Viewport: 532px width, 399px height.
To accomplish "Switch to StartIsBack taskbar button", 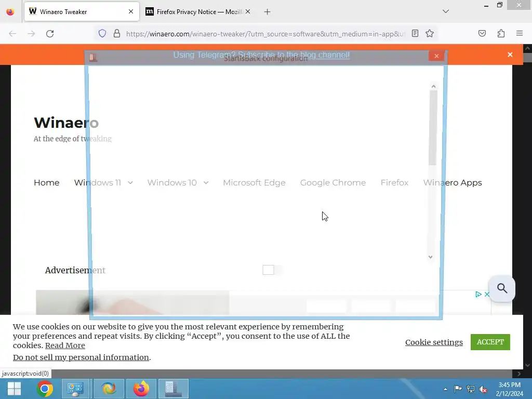I will pyautogui.click(x=174, y=389).
